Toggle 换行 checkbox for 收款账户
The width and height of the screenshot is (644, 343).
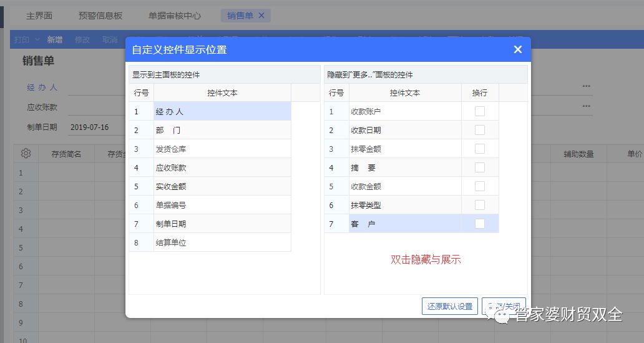(x=479, y=111)
